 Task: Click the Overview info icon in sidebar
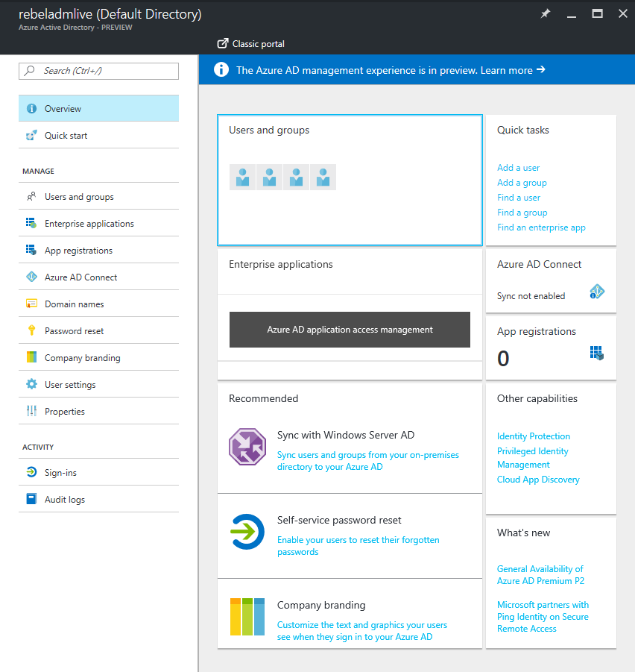coord(32,108)
